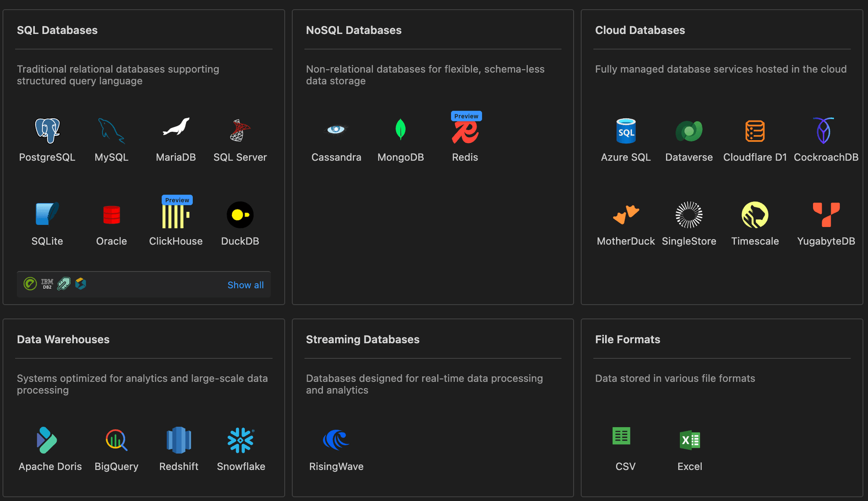
Task: Select the Apache Doris icon
Action: 47,440
